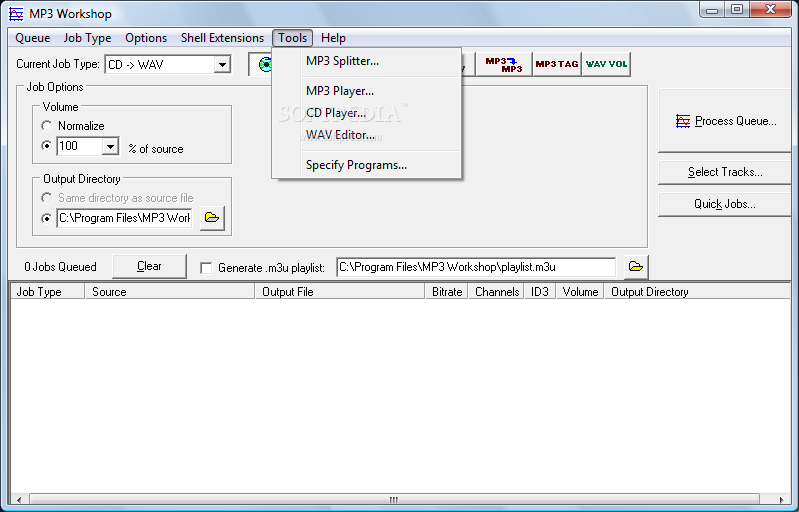Click the MP3 Workshop title bar icon
This screenshot has height=512, width=799.
[x=16, y=14]
